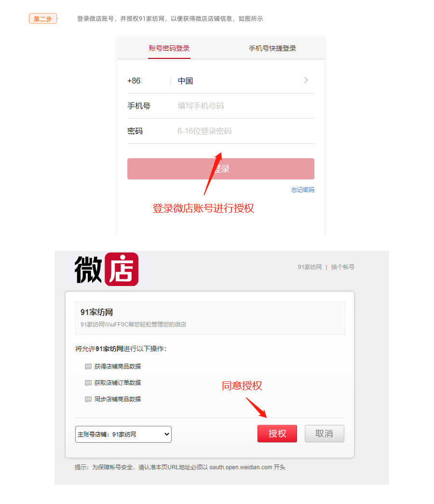Open the +86 country code selector
Viewport: 434px width, 504px height.
(x=134, y=81)
